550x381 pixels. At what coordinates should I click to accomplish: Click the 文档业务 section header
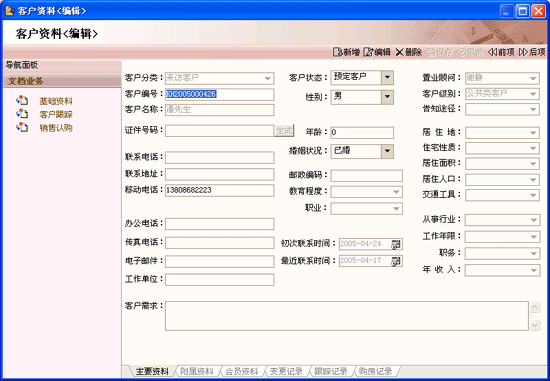click(62, 81)
